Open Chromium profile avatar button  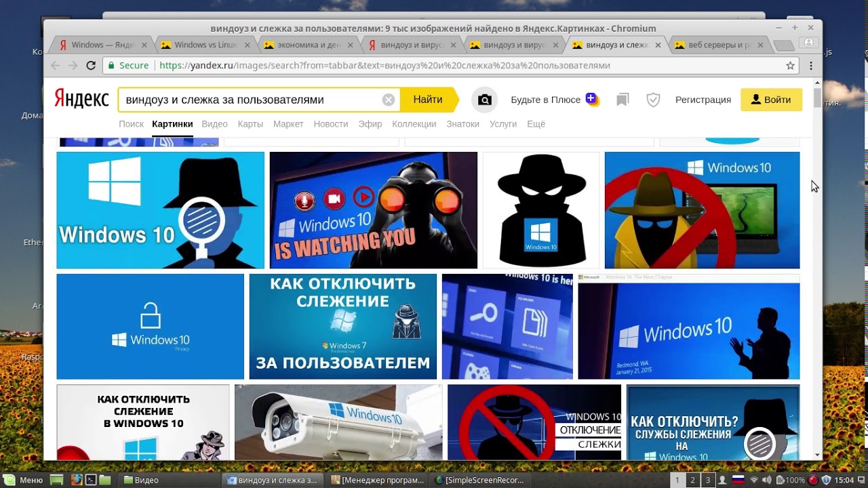pos(808,43)
